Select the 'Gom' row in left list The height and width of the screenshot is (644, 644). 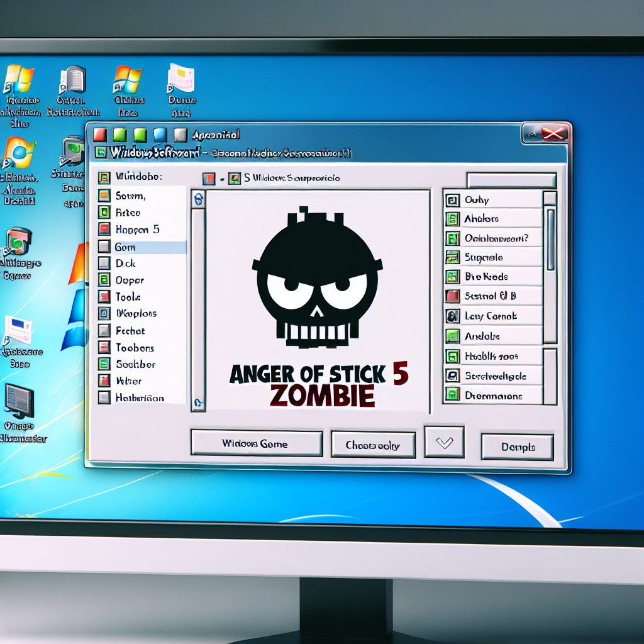click(142, 247)
